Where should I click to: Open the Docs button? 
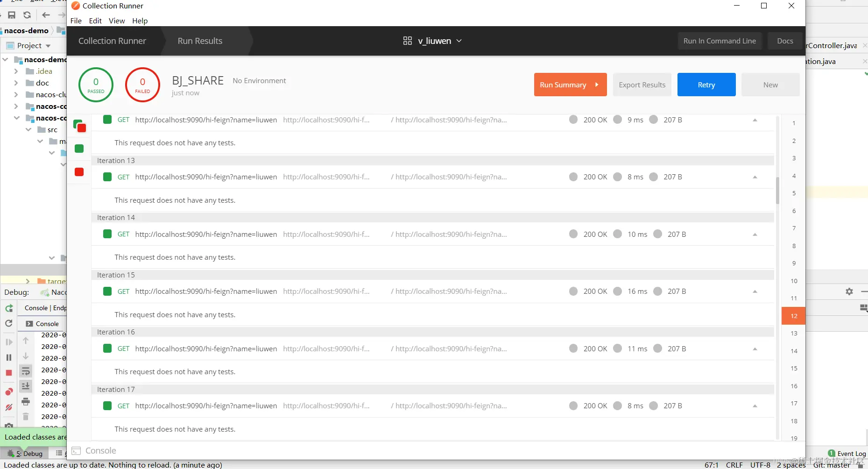click(785, 41)
